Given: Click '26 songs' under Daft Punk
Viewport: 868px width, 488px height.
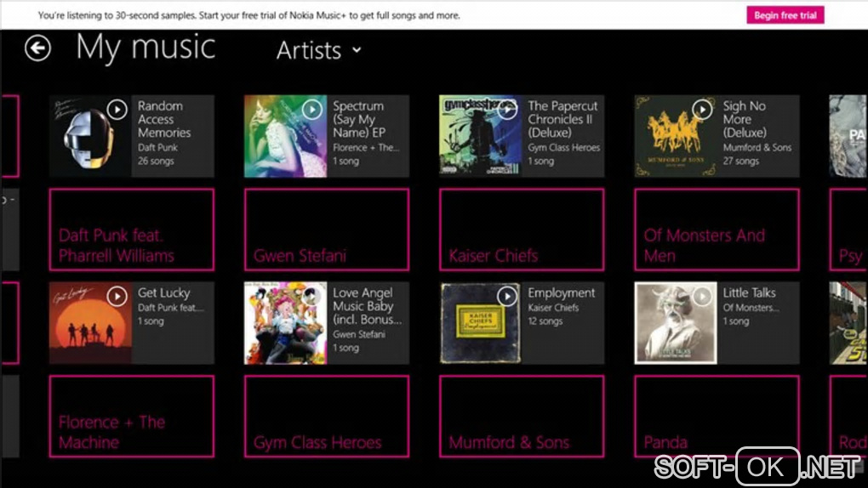Looking at the screenshot, I should pyautogui.click(x=156, y=161).
